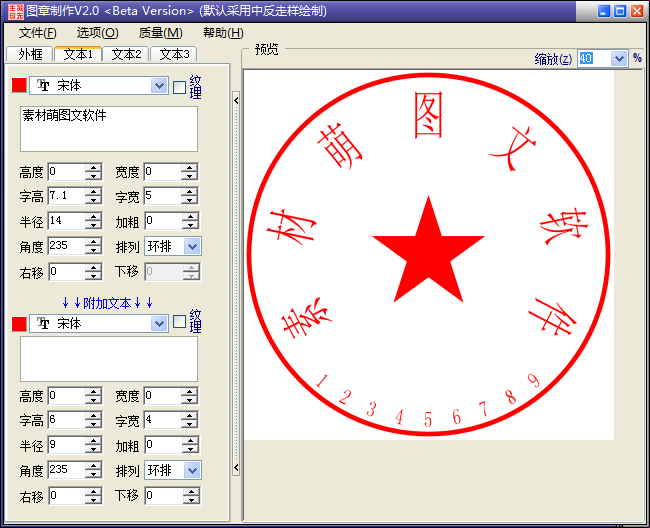This screenshot has width=650, height=528.
Task: Click the empty 附加文本 text box
Action: [x=109, y=359]
